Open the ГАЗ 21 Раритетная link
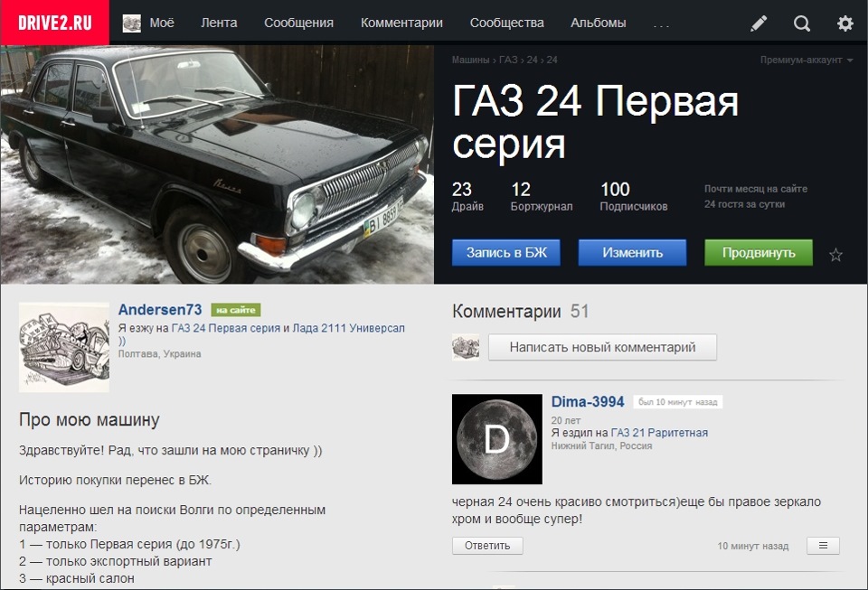The width and height of the screenshot is (868, 590). [659, 433]
